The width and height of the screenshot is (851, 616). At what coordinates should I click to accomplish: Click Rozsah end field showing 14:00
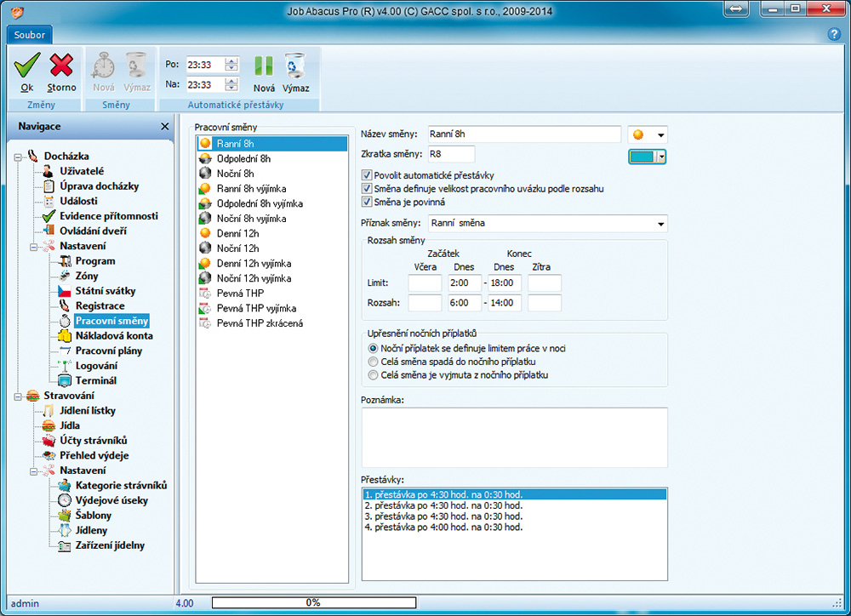(505, 303)
